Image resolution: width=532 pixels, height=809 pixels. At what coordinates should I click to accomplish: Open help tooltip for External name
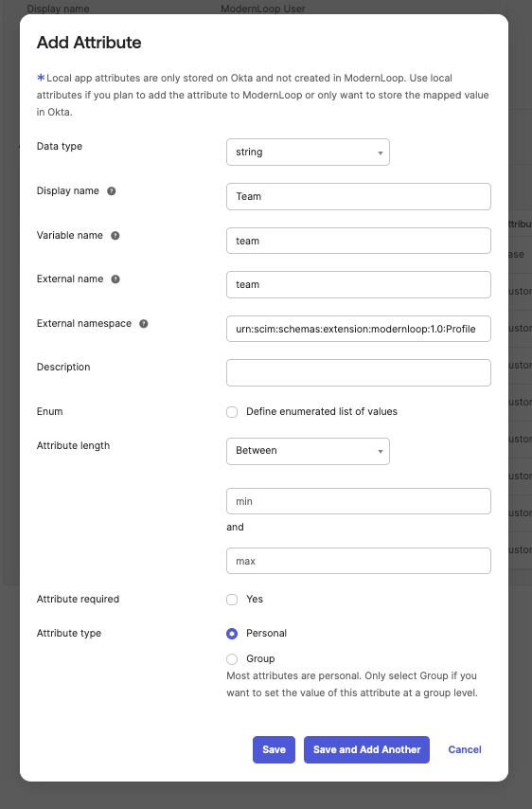[x=115, y=279]
